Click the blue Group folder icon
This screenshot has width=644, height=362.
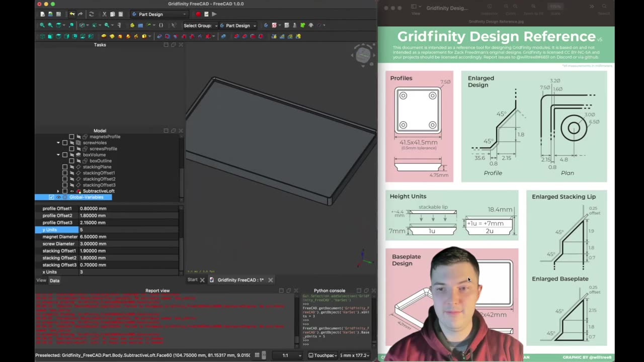point(140,25)
